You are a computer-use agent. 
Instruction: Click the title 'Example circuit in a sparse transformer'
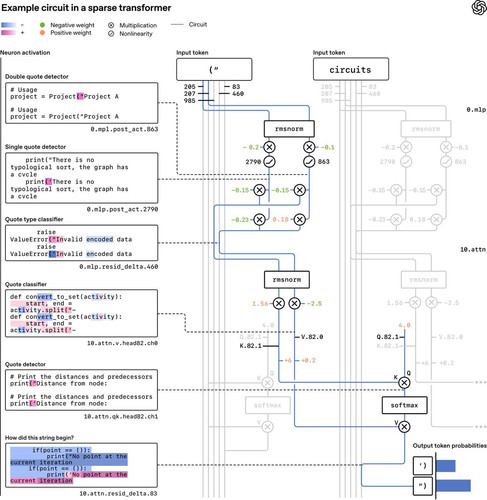coord(86,8)
